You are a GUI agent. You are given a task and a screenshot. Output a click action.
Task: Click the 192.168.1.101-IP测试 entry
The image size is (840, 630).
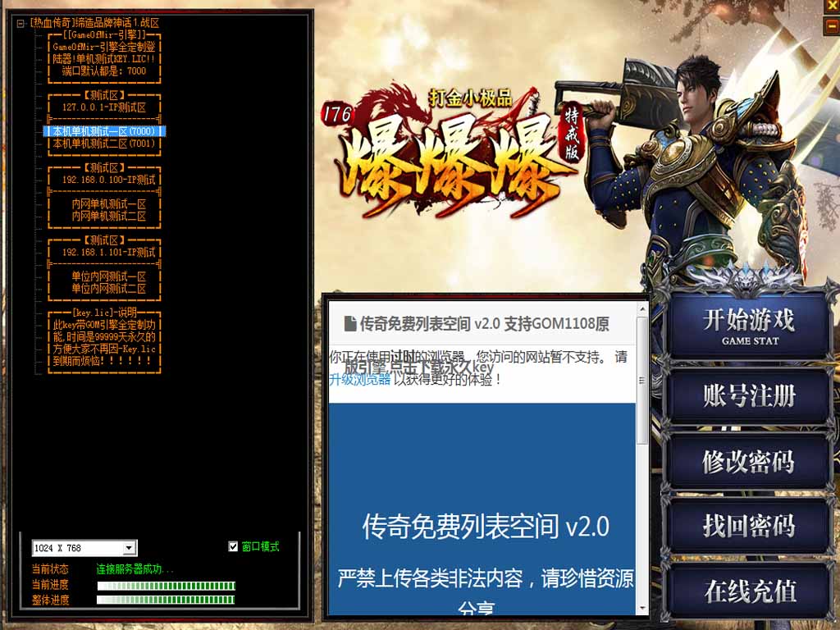tap(109, 253)
